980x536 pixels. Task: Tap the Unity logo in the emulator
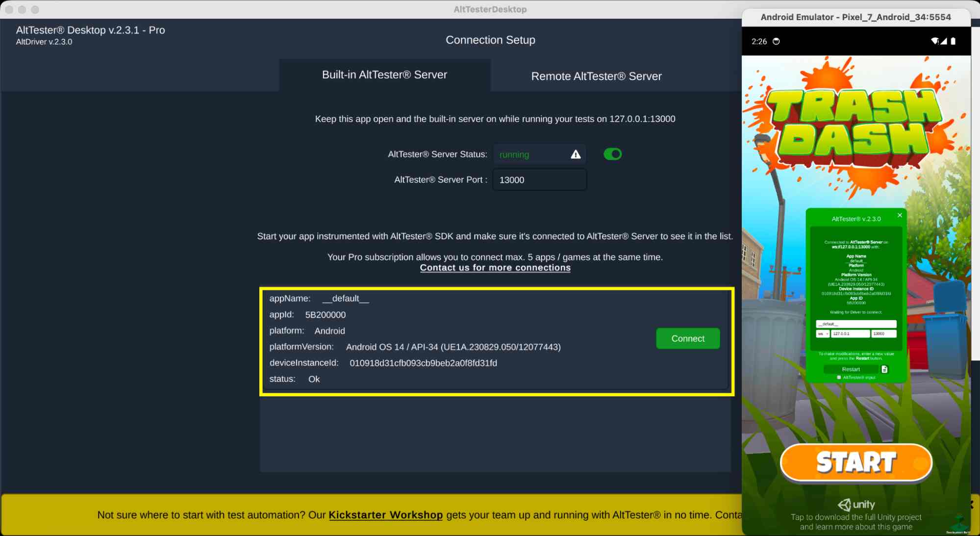pyautogui.click(x=856, y=505)
